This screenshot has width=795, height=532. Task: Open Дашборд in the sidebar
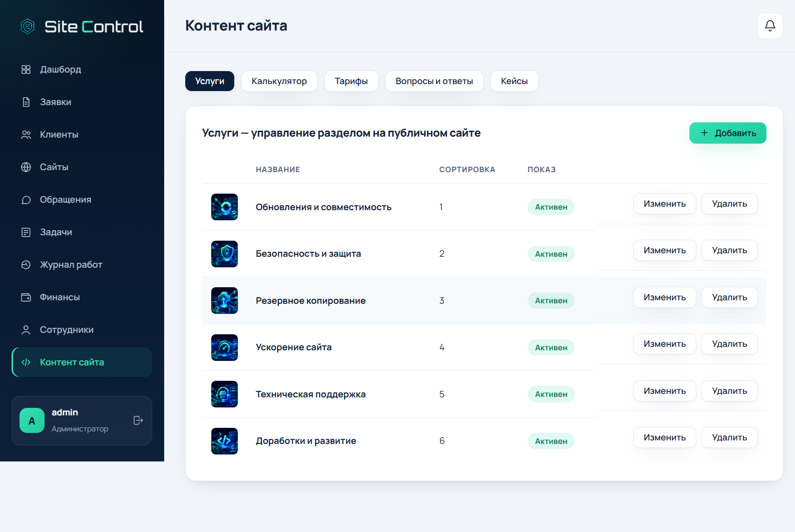tap(82, 70)
